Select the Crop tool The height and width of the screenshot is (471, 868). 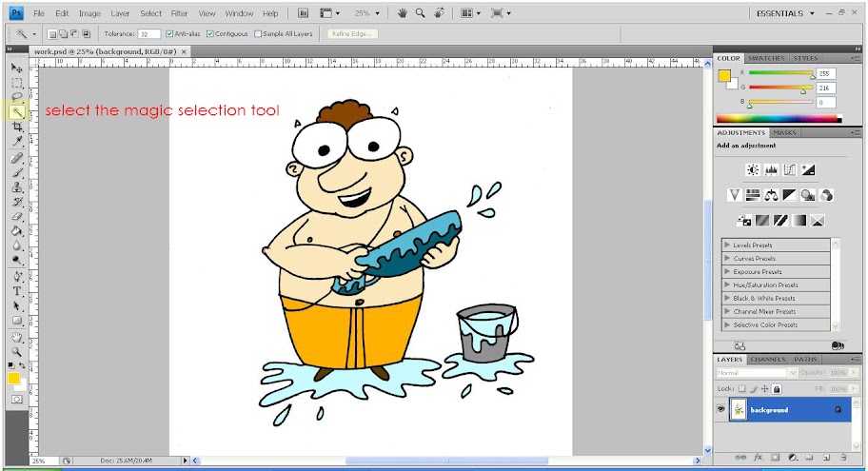point(16,127)
